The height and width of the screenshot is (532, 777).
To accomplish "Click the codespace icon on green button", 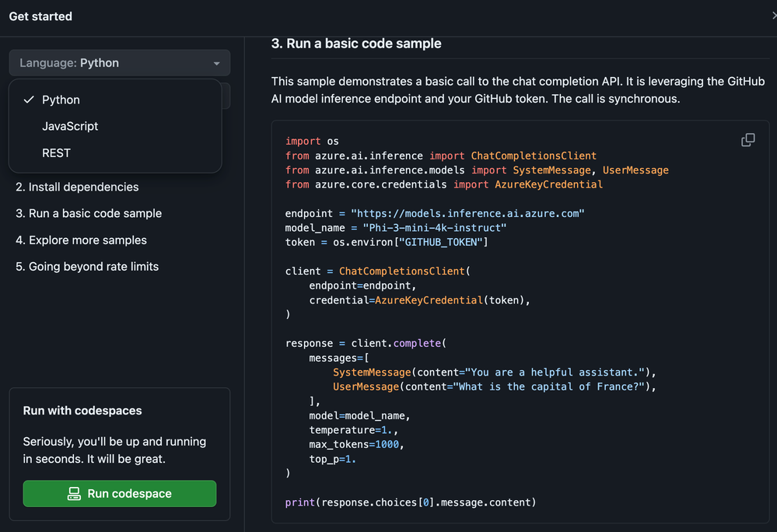I will [x=75, y=494].
